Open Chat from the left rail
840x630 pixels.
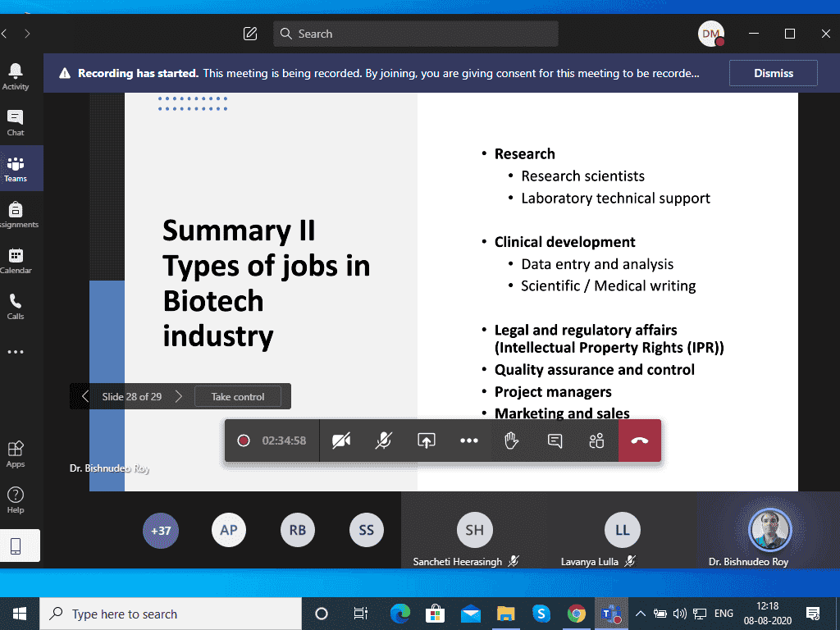(16, 122)
